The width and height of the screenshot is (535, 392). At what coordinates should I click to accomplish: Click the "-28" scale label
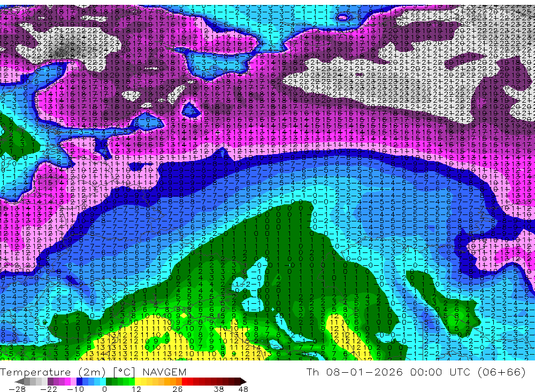[x=17, y=389]
